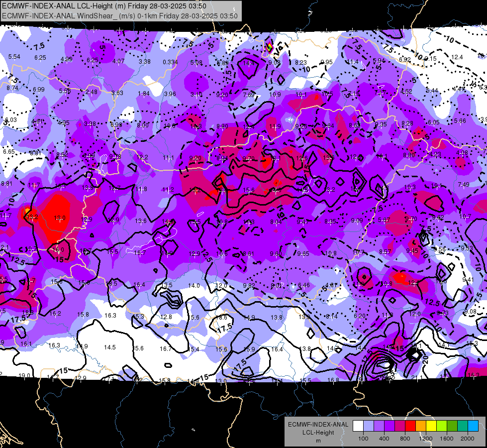Click the wind shear value 2.48

92,92
